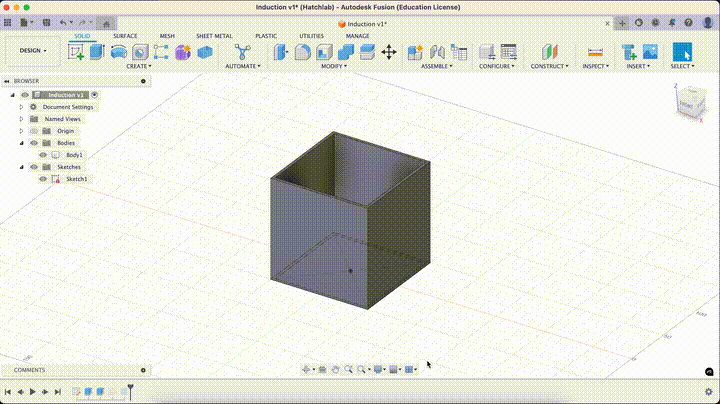The width and height of the screenshot is (720, 404).
Task: Toggle visibility of Sketches folder
Action: pyautogui.click(x=34, y=167)
